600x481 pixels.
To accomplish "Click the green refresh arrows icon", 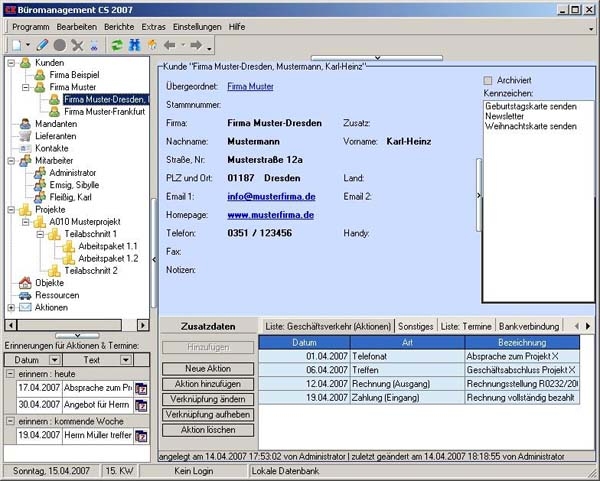I will [x=116, y=45].
